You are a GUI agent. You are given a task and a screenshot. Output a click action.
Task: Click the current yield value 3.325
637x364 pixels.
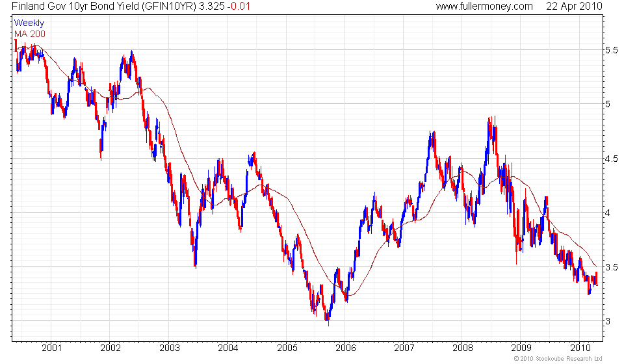(x=211, y=6)
